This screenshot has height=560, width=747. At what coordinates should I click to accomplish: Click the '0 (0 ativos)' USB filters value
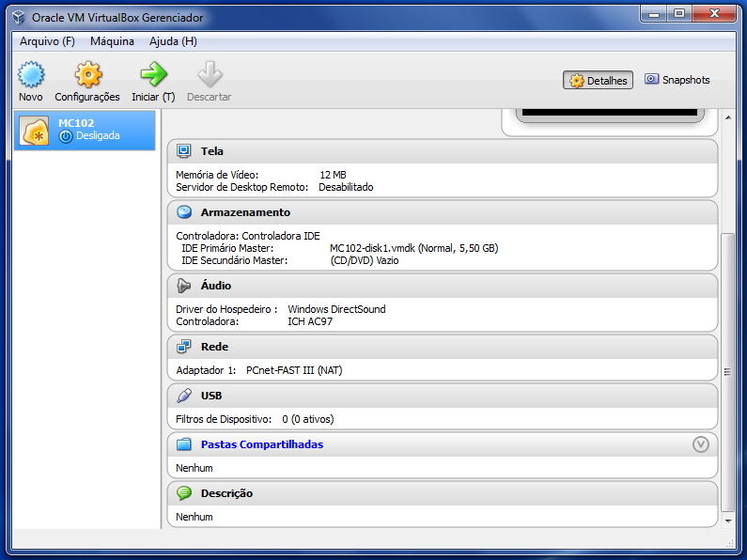[x=308, y=419]
